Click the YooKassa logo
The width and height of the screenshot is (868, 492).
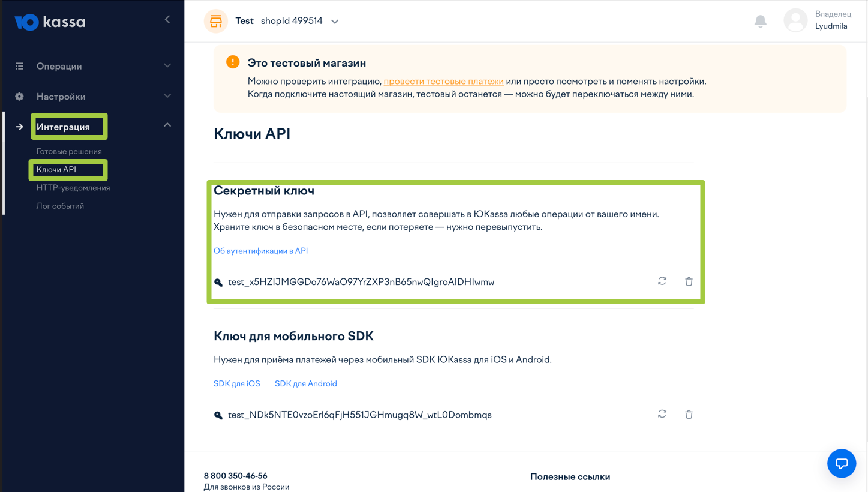click(50, 22)
